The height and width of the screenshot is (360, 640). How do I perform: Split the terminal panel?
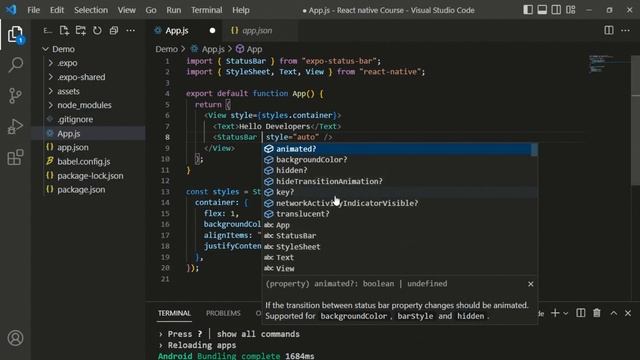[x=580, y=313]
